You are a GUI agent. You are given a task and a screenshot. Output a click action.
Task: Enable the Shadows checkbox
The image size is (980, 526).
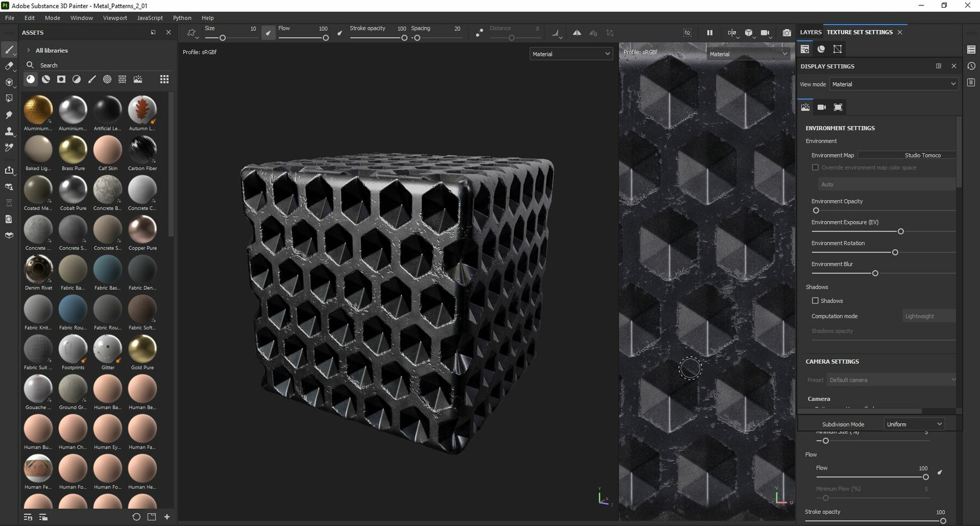[814, 301]
